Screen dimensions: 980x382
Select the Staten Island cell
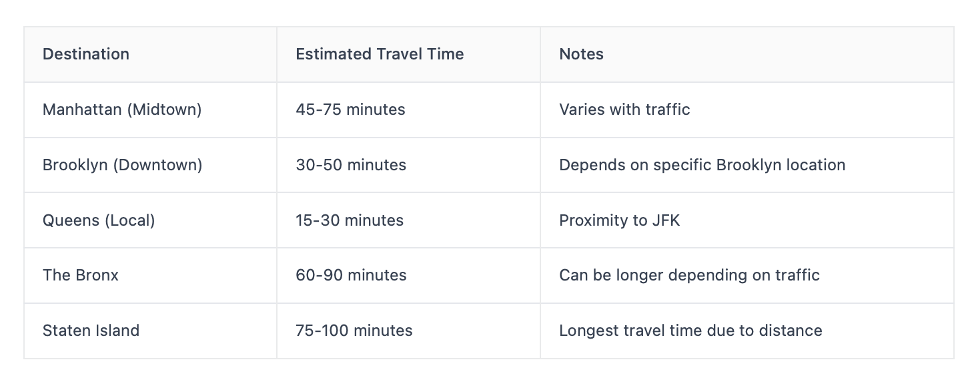pos(91,331)
